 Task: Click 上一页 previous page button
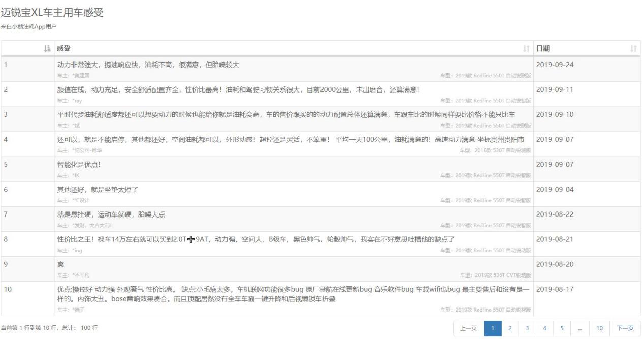tap(468, 328)
